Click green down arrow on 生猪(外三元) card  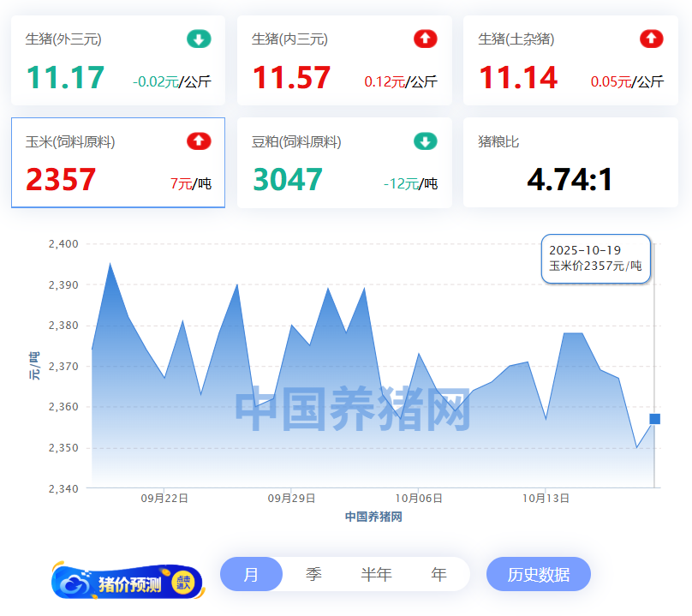coord(199,39)
